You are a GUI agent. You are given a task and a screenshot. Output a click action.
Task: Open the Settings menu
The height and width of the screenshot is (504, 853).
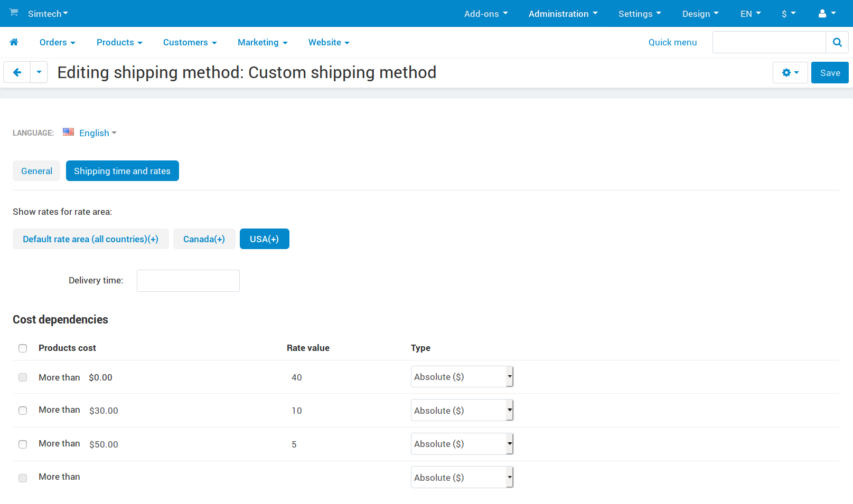(x=640, y=14)
